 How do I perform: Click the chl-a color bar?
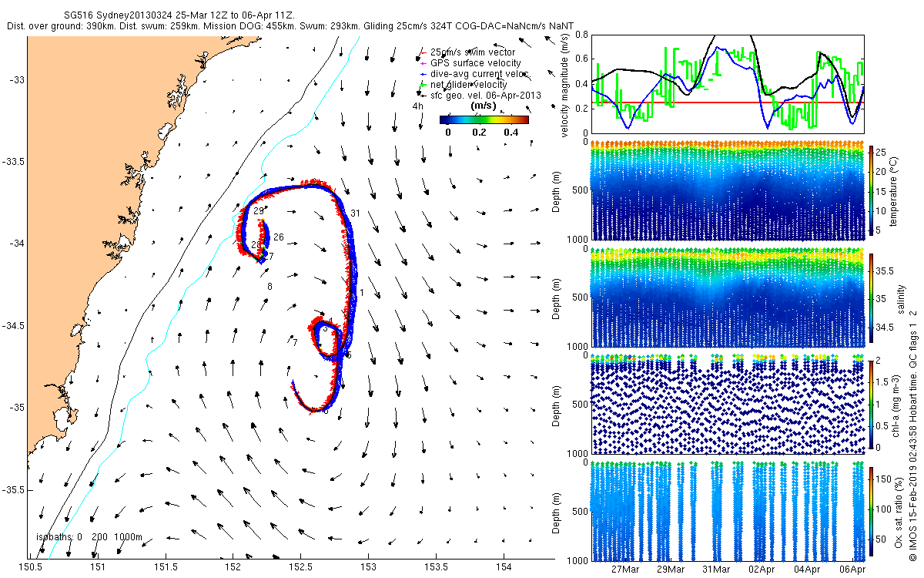[x=872, y=405]
